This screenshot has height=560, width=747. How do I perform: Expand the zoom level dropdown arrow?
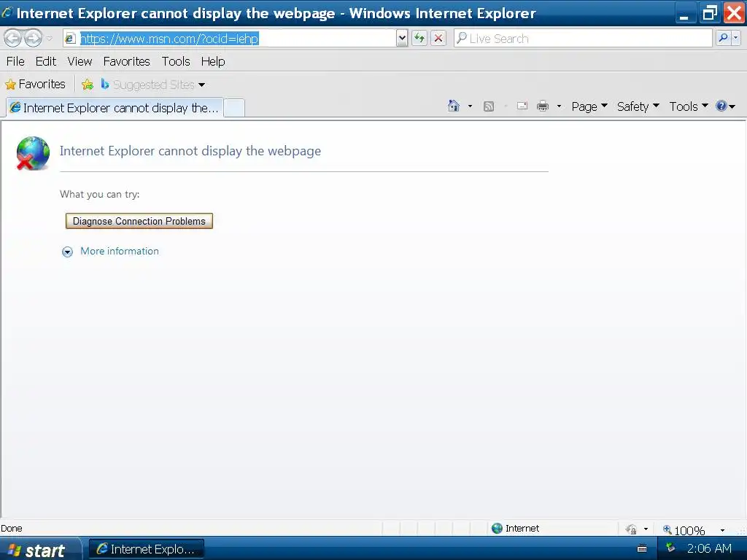pyautogui.click(x=722, y=530)
